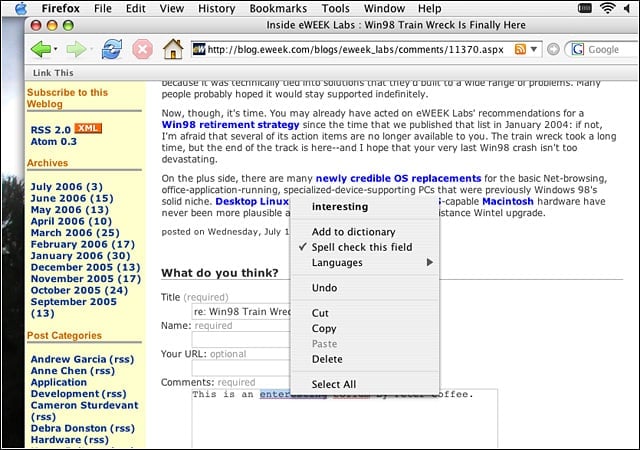Open the Window menu
Image resolution: width=640 pixels, height=450 pixels.
(x=384, y=8)
